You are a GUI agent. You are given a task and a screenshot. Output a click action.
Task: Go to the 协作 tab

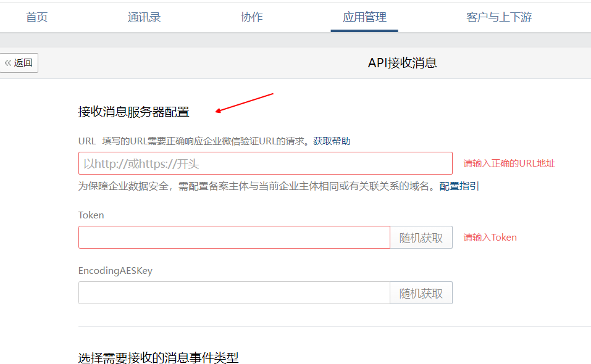(x=251, y=17)
